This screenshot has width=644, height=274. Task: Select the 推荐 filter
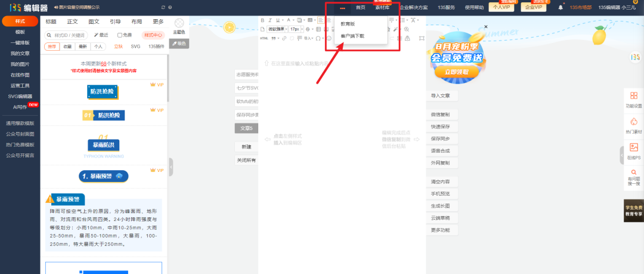[52, 47]
